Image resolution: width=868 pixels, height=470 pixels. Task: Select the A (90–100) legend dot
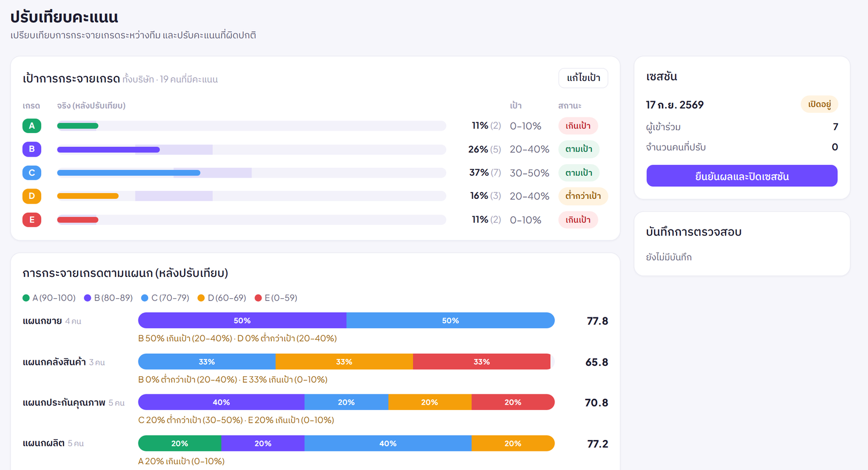[26, 298]
